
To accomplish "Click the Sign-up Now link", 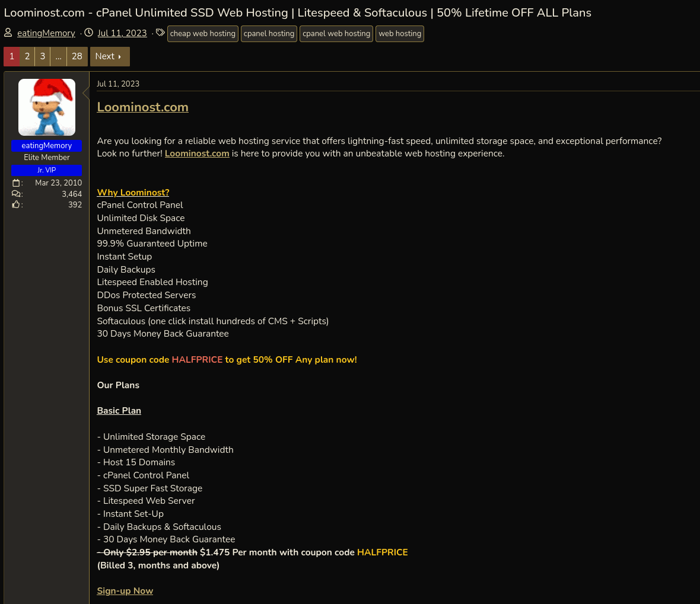I will pyautogui.click(x=125, y=590).
